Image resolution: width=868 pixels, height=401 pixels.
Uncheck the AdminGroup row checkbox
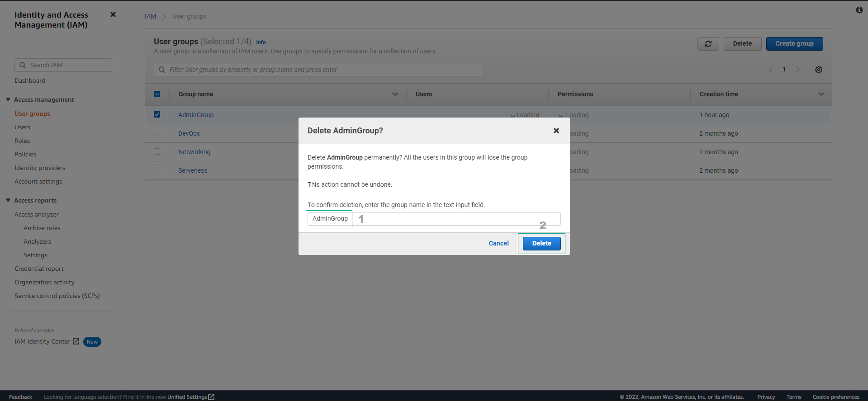(157, 114)
